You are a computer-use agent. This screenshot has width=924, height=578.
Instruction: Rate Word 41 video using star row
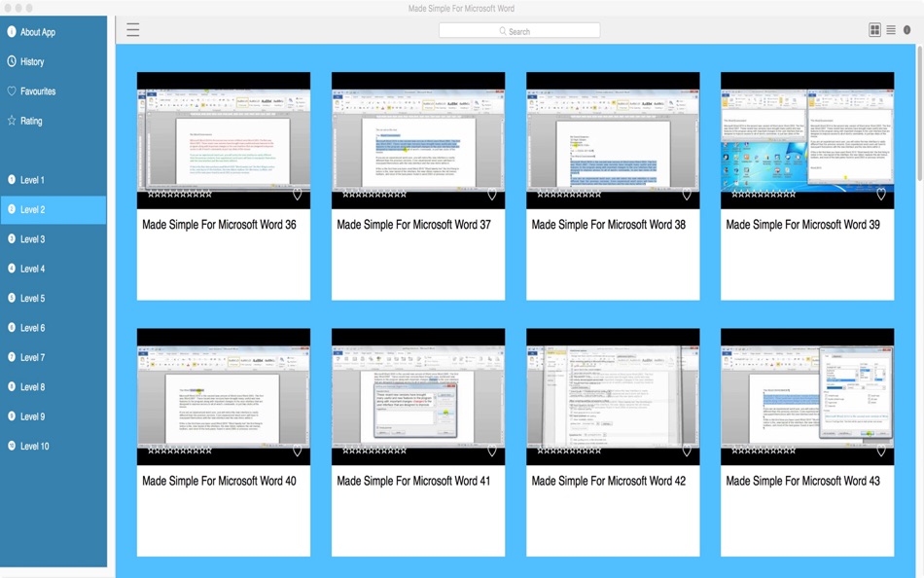(374, 450)
